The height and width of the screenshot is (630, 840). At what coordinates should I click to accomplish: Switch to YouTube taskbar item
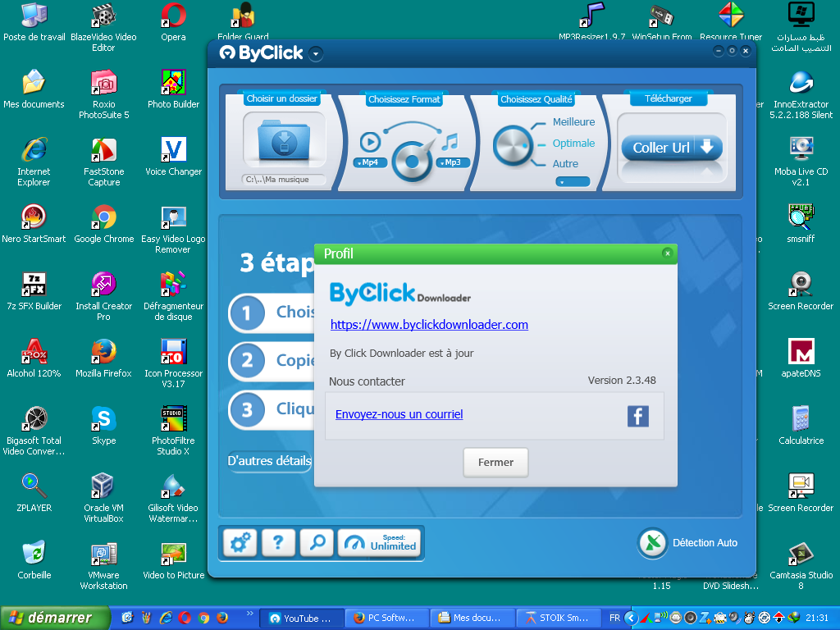point(302,618)
